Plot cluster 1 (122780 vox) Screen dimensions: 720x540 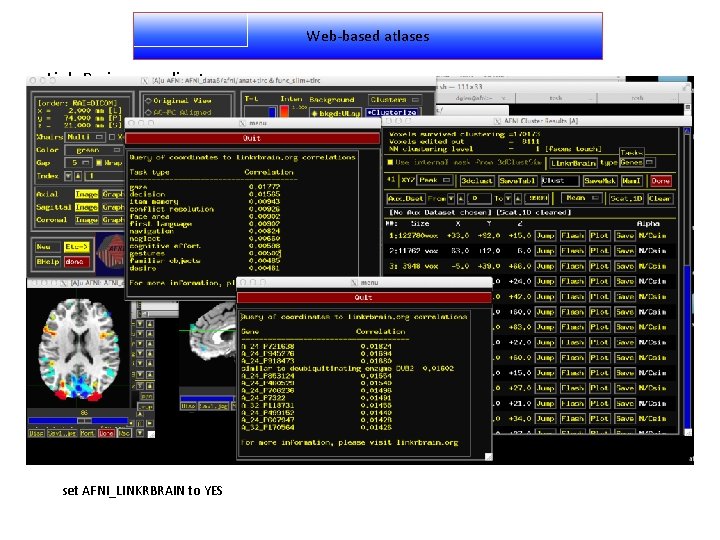pos(599,236)
